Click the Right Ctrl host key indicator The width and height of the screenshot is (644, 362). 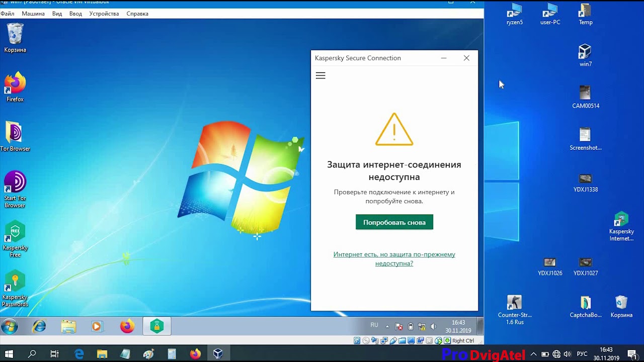463,340
